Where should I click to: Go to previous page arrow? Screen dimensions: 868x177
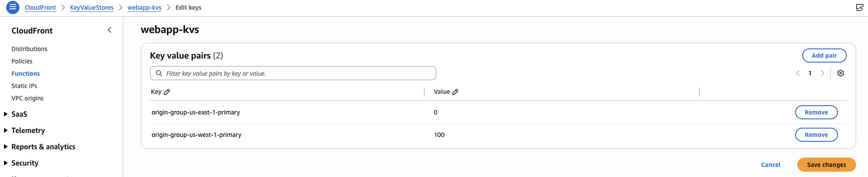click(798, 73)
